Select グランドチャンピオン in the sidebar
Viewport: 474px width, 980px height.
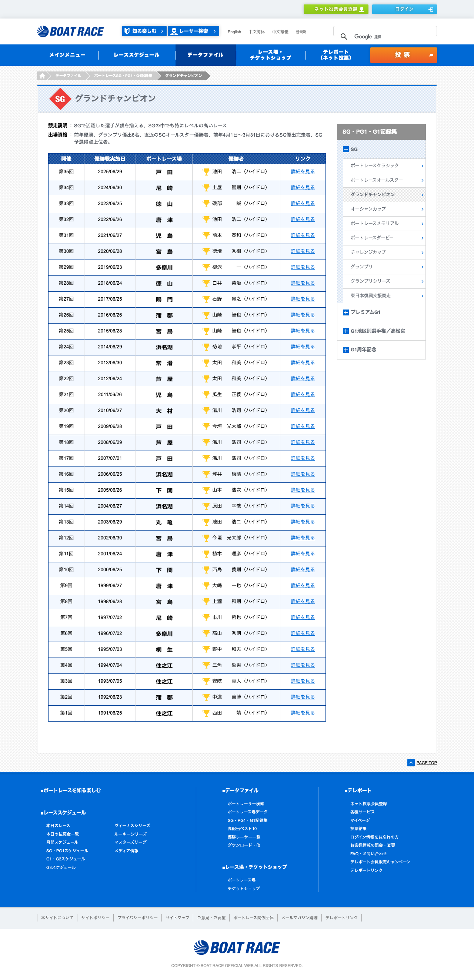point(384,195)
